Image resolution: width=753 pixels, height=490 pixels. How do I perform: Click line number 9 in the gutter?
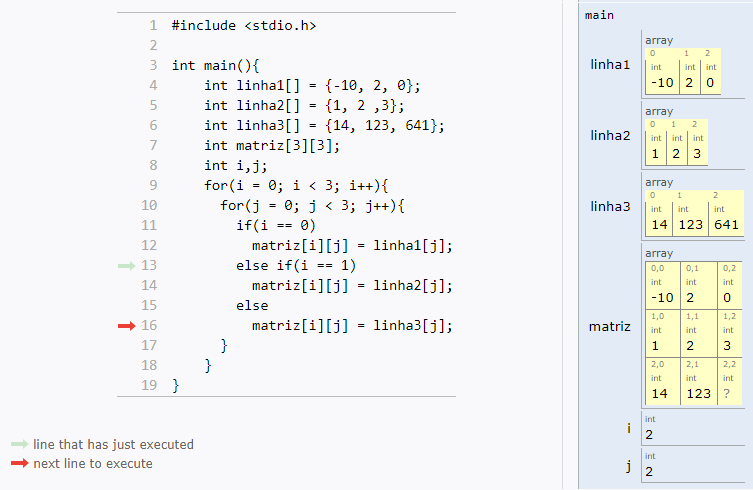(x=152, y=185)
